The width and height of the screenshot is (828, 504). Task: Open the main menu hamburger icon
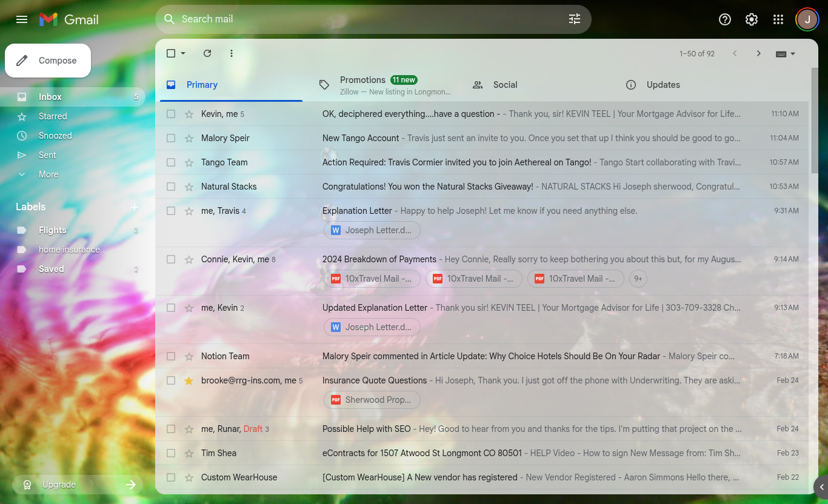(x=22, y=19)
